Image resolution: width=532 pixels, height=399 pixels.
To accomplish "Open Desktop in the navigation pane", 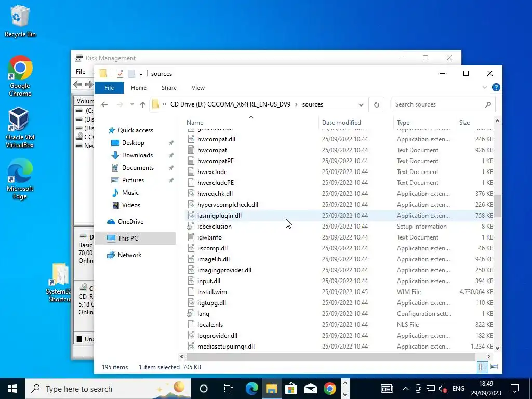I will click(x=133, y=143).
